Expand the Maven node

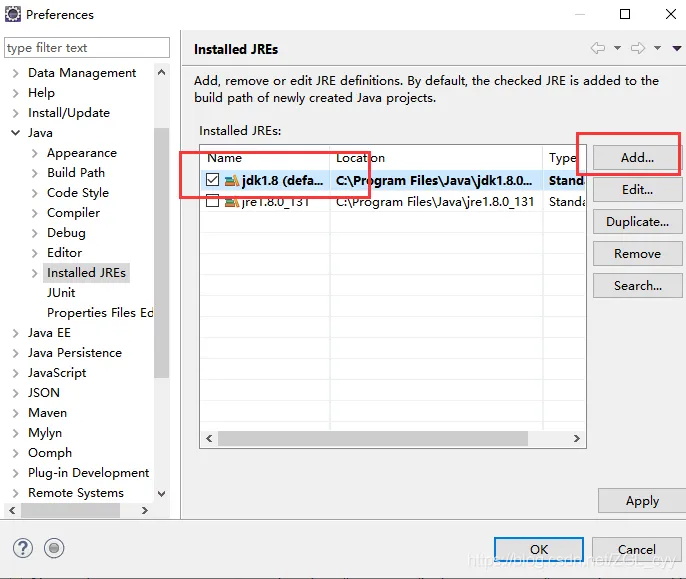pos(16,413)
